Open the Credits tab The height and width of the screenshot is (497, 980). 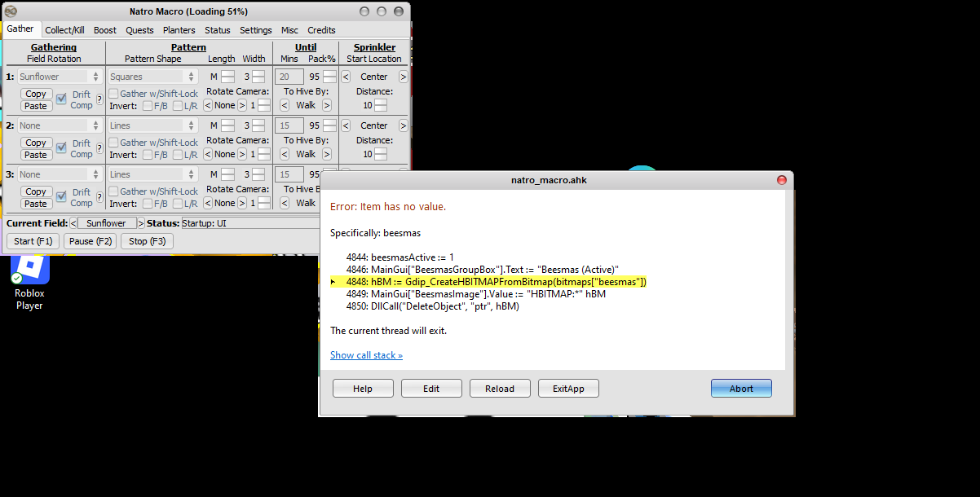[321, 29]
